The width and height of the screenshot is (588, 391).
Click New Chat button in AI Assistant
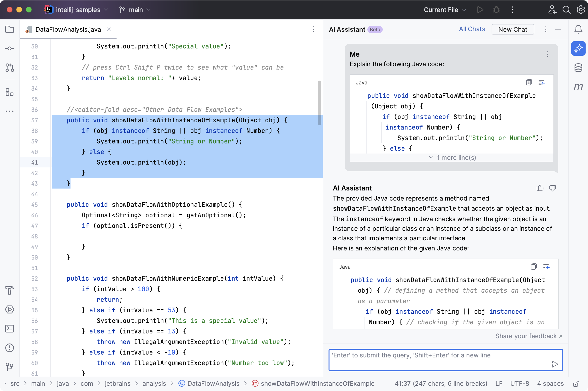(513, 29)
